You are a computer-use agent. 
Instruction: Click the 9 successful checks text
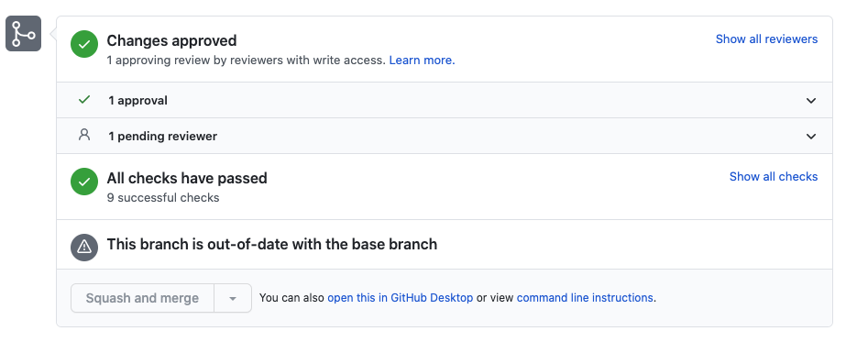[x=163, y=197]
